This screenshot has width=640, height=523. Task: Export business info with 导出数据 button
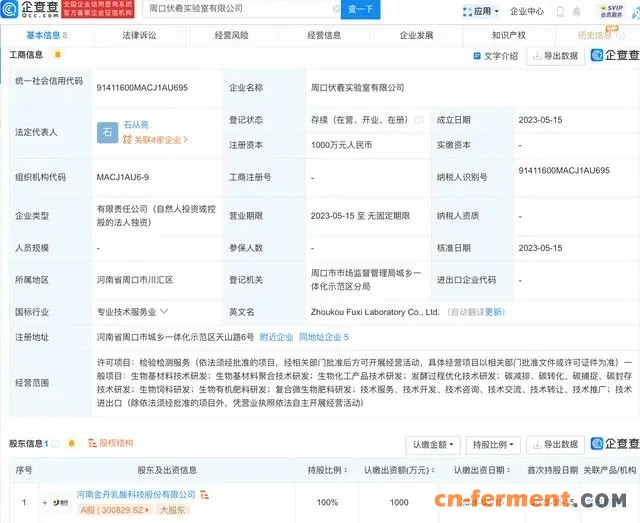(x=556, y=56)
